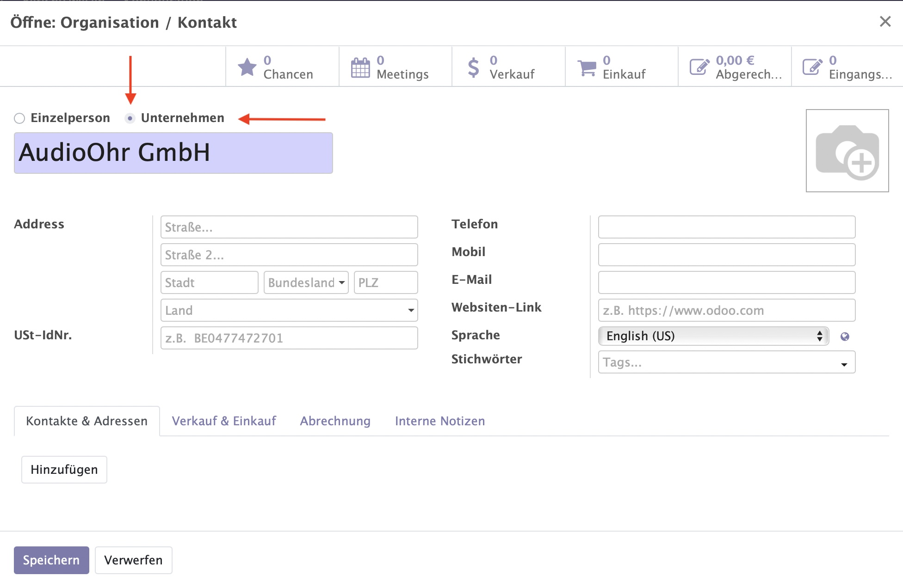903x588 pixels.
Task: Switch to the Verkauf & Einkauf tab
Action: 224,421
